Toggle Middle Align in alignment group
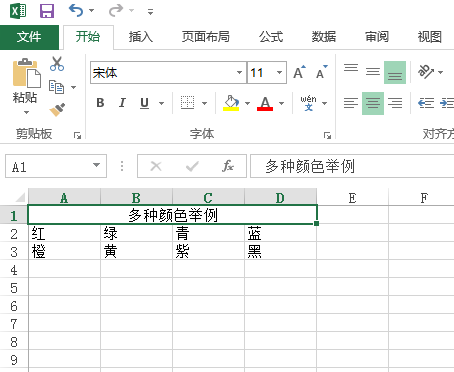 (373, 72)
